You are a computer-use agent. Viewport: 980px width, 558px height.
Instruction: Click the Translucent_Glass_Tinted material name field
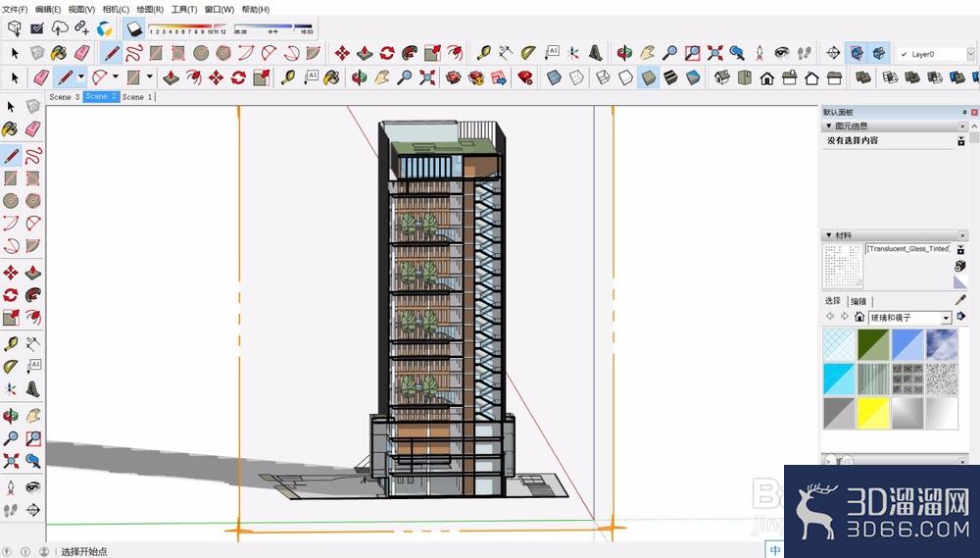pos(908,248)
